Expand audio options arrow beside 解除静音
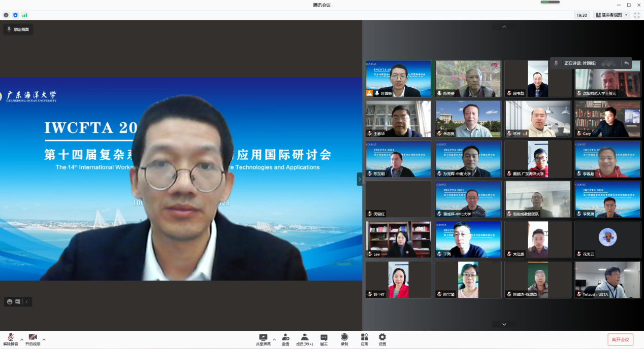The width and height of the screenshot is (644, 349). [22, 339]
